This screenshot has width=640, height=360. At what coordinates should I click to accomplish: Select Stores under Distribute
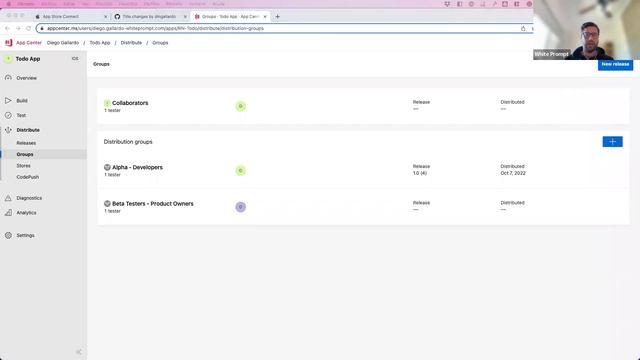[x=23, y=166]
